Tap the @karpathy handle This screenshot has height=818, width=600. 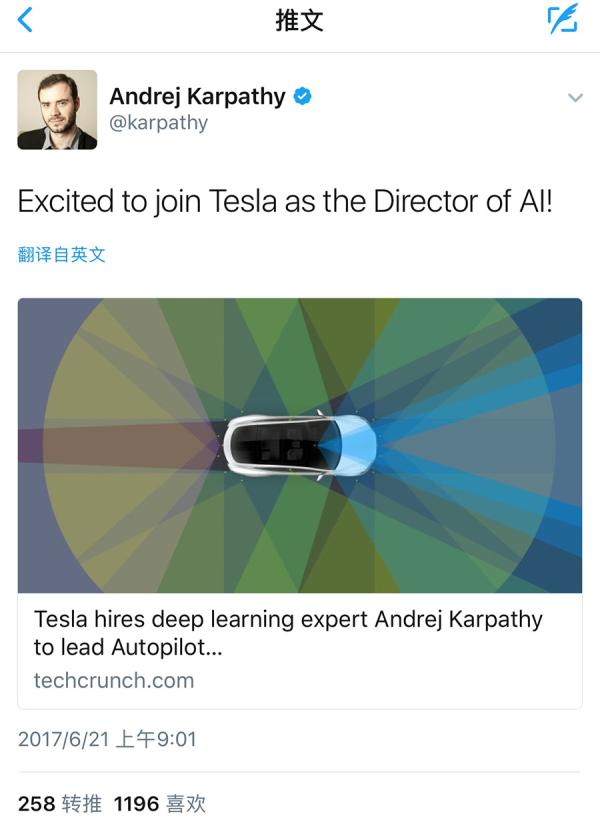(x=158, y=123)
